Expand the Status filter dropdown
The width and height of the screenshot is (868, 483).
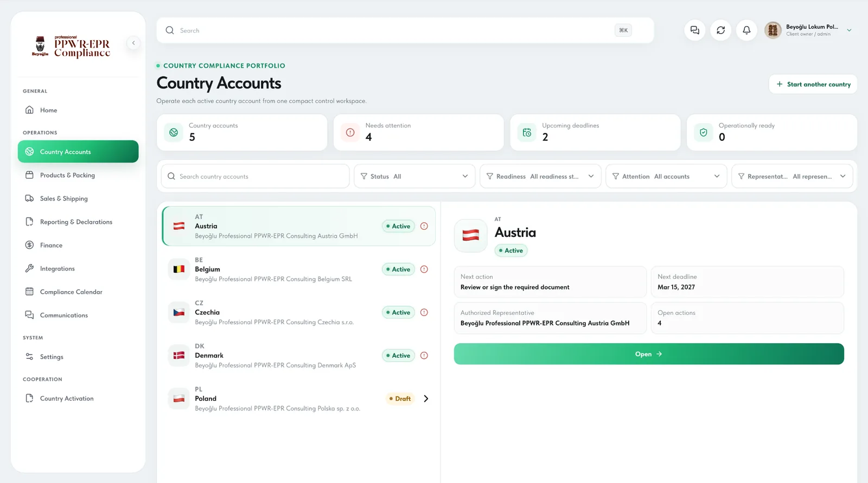[414, 176]
